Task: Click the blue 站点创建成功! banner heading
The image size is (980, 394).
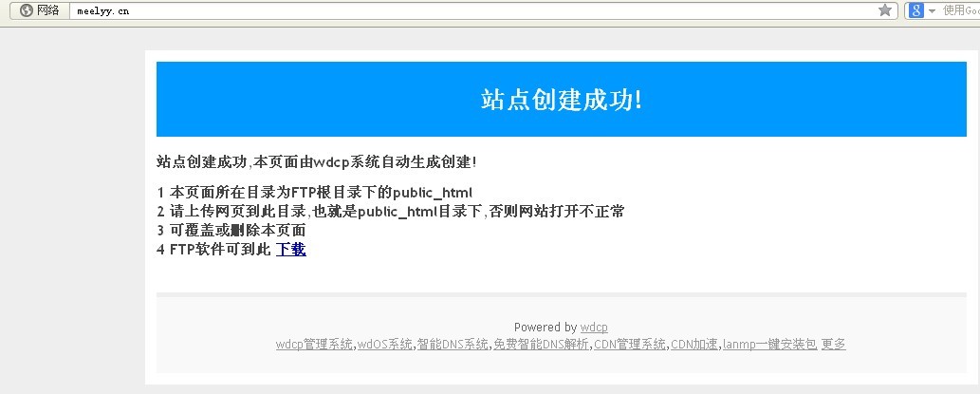Action: [562, 100]
